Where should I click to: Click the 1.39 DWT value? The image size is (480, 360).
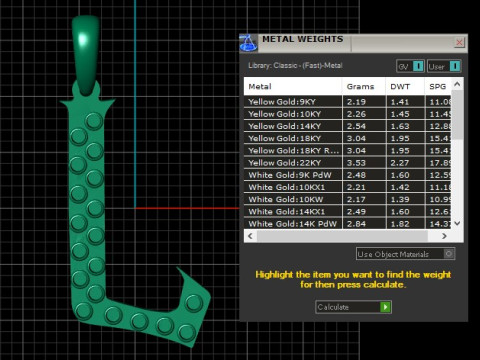pyautogui.click(x=400, y=199)
